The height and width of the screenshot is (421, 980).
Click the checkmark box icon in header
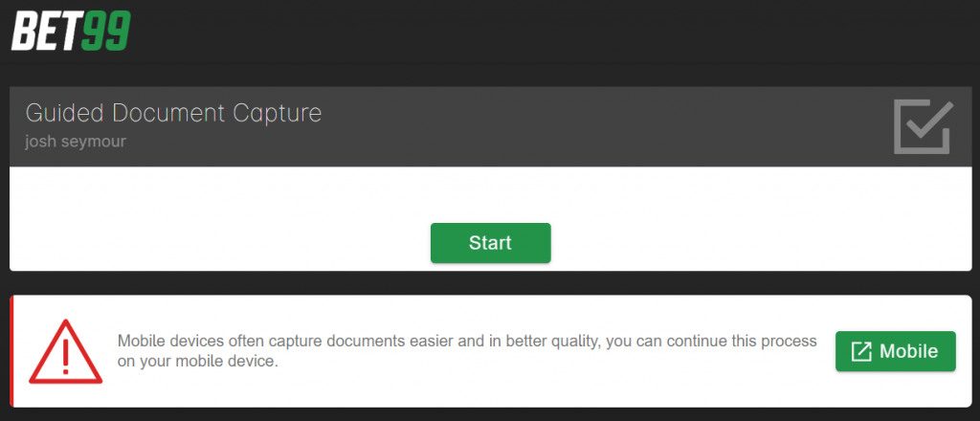pyautogui.click(x=924, y=127)
